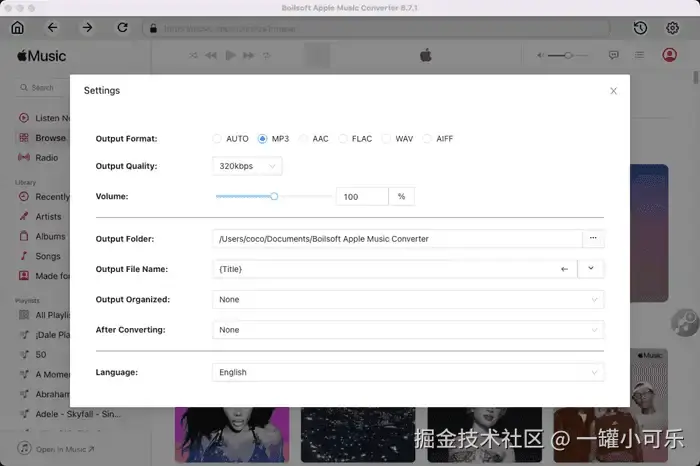Open Listen Now in sidebar
This screenshot has width=700, height=466.
pyautogui.click(x=44, y=118)
